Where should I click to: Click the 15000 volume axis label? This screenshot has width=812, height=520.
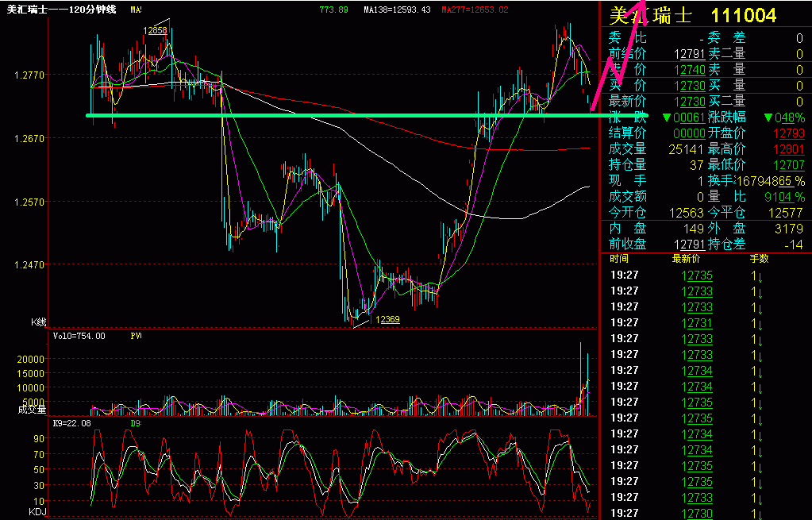pyautogui.click(x=32, y=373)
